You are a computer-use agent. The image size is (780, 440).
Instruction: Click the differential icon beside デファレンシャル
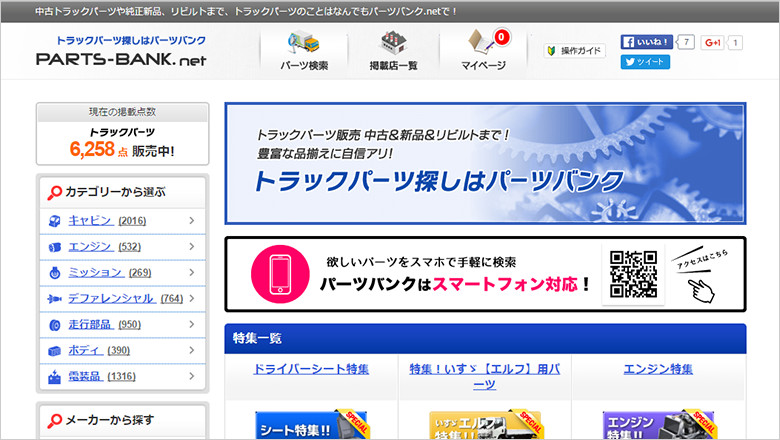[x=54, y=299]
